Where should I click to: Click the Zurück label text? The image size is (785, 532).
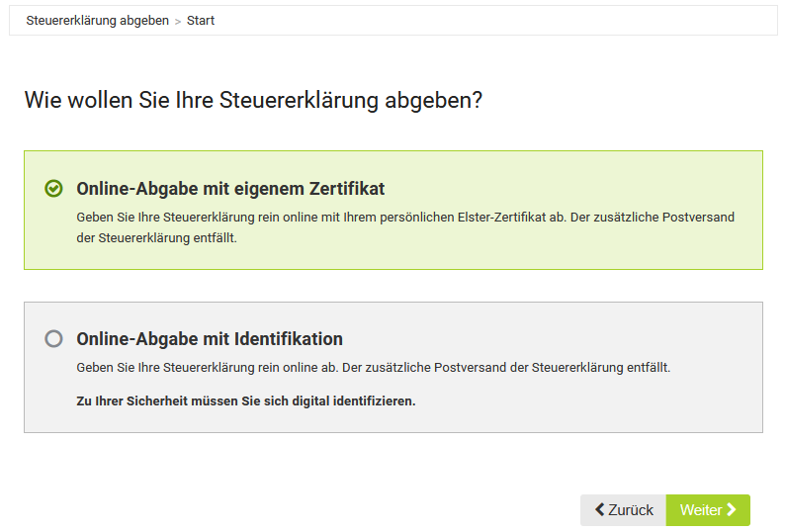[631, 510]
